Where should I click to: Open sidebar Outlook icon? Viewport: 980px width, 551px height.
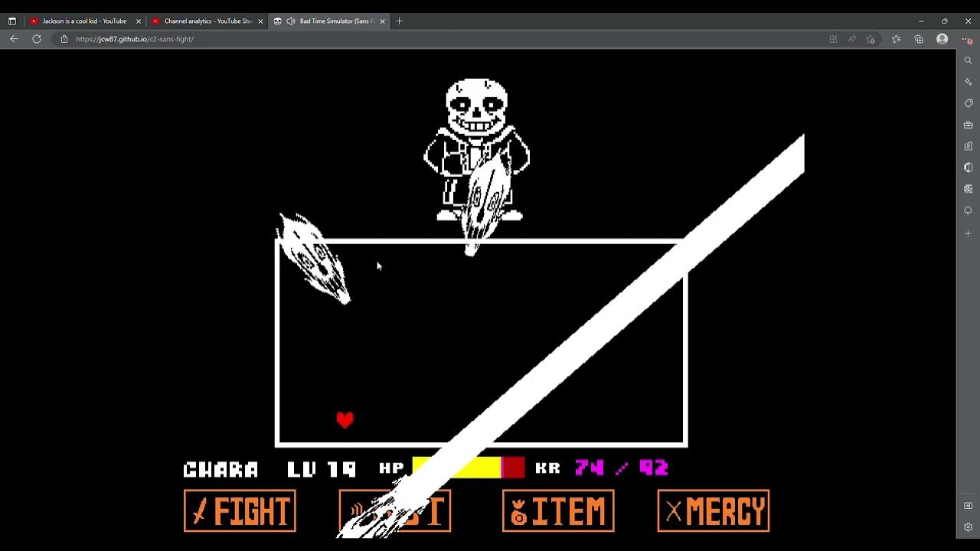coord(968,189)
